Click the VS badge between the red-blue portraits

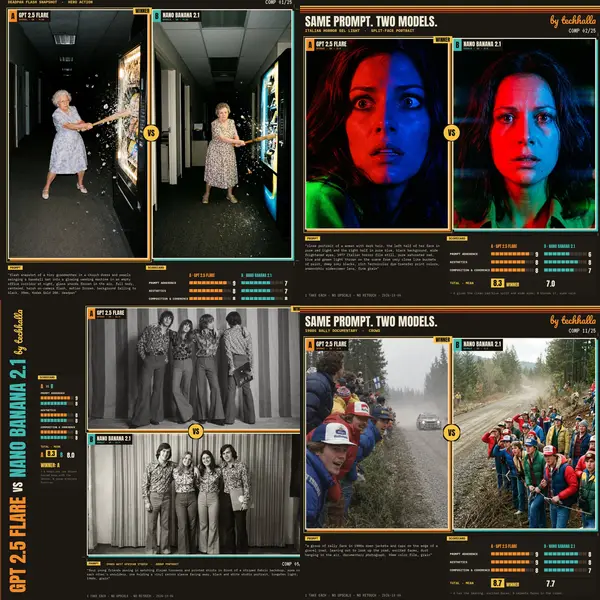click(x=452, y=133)
